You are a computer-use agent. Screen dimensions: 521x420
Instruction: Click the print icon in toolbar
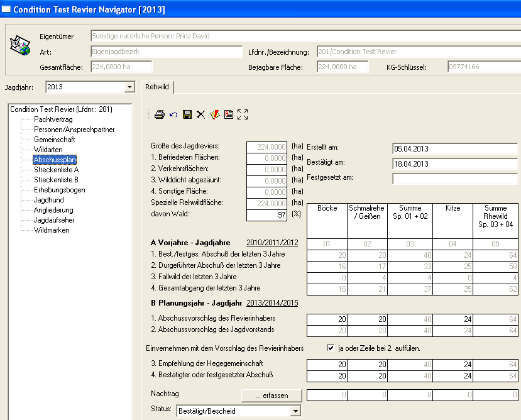coord(159,114)
